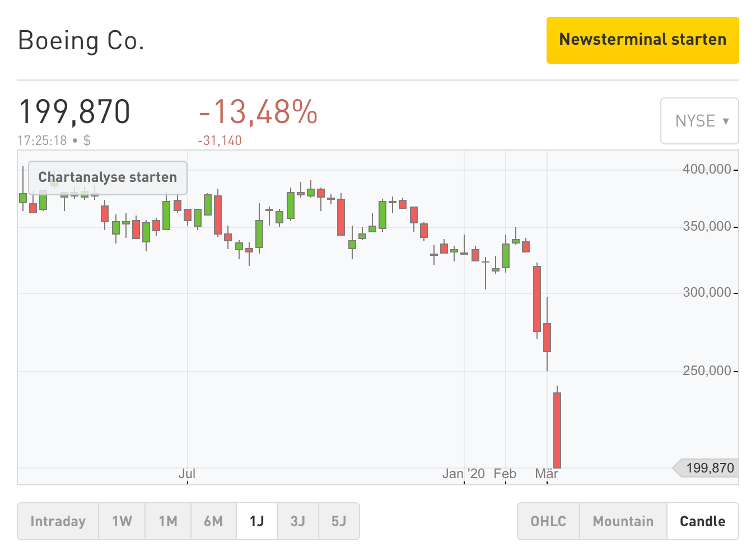Click the last red candle in March

point(557,430)
